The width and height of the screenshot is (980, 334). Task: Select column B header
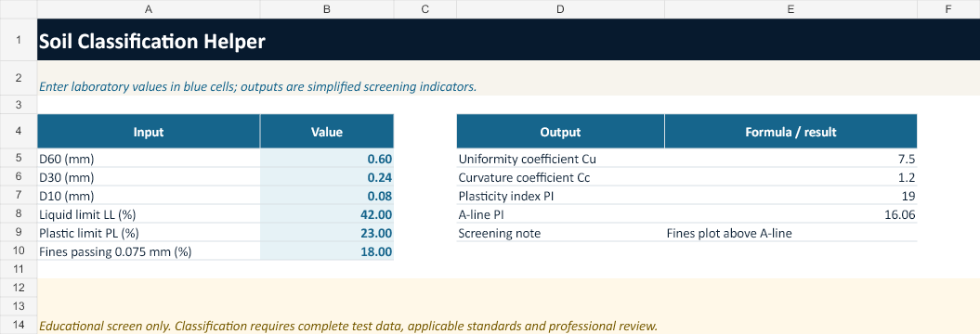[327, 8]
